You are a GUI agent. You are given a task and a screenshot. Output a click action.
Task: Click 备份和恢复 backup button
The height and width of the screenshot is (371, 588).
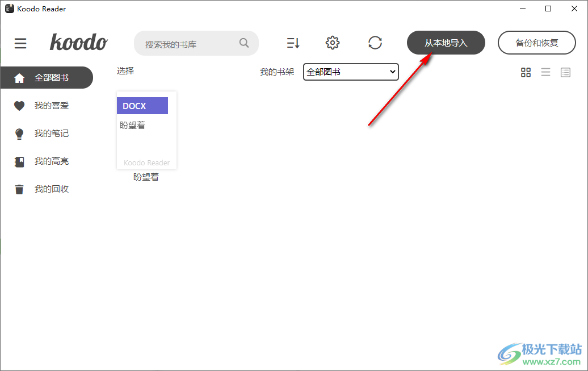536,43
